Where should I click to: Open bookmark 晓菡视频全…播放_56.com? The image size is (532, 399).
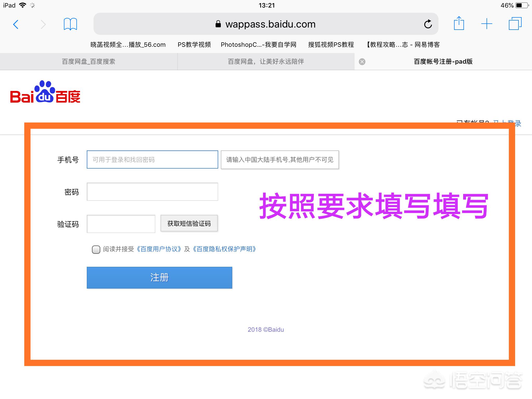[128, 45]
